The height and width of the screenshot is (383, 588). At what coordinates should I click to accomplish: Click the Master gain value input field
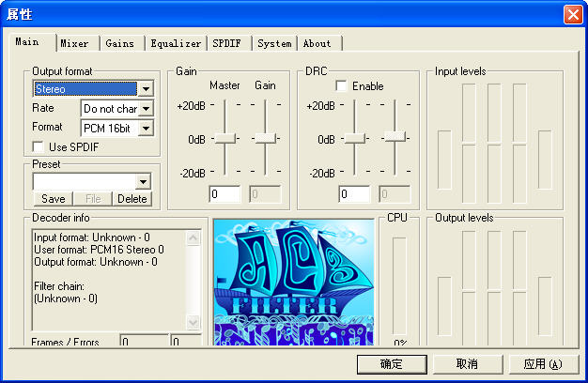click(224, 194)
